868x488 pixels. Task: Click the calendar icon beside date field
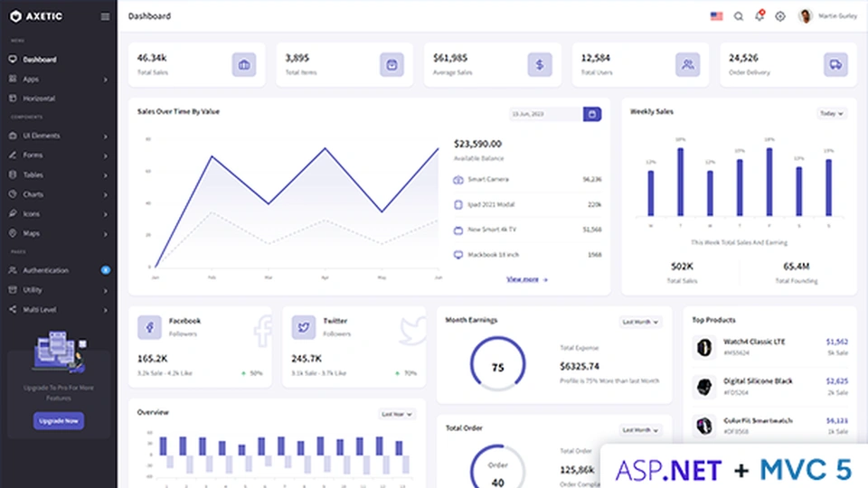[x=591, y=114]
